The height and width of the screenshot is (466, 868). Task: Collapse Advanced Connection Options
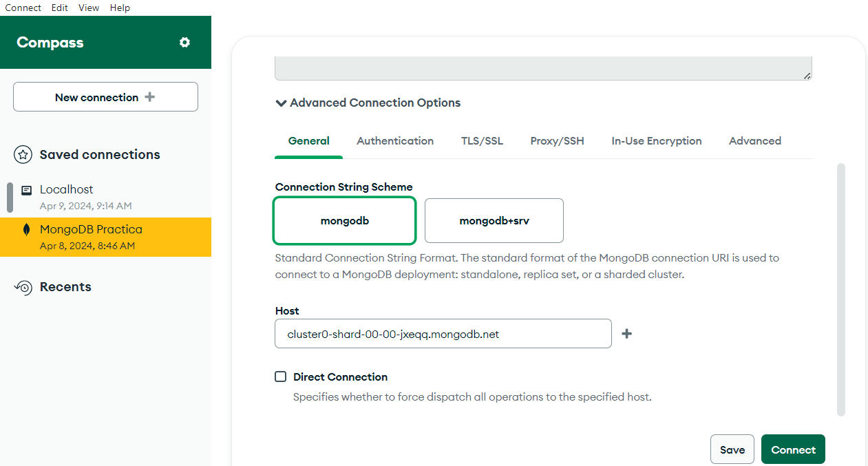point(368,103)
